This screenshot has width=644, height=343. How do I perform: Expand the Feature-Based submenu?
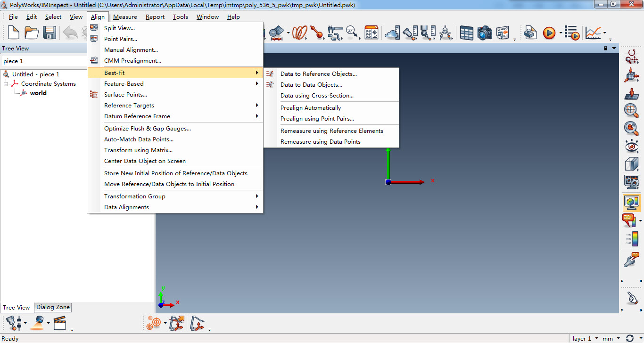[175, 84]
